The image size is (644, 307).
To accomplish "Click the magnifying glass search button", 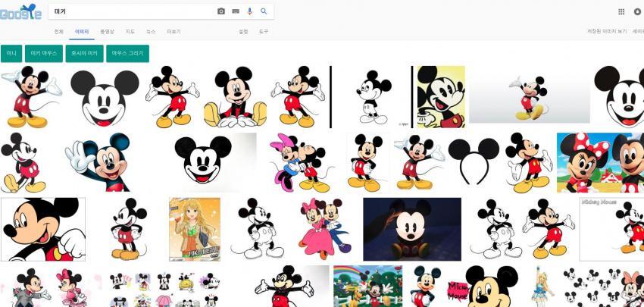I will (264, 11).
